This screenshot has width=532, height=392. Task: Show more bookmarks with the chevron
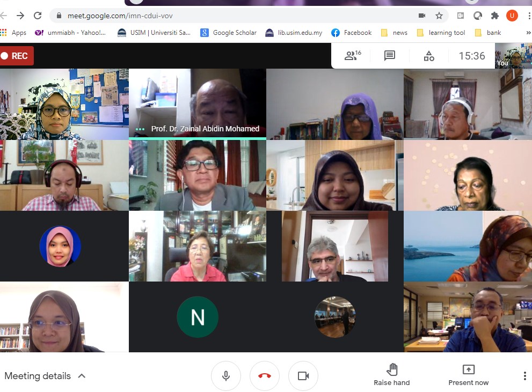click(528, 33)
